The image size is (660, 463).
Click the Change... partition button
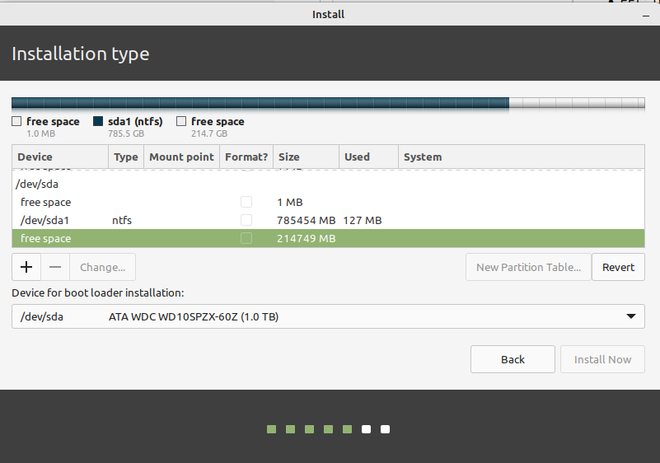pyautogui.click(x=103, y=267)
